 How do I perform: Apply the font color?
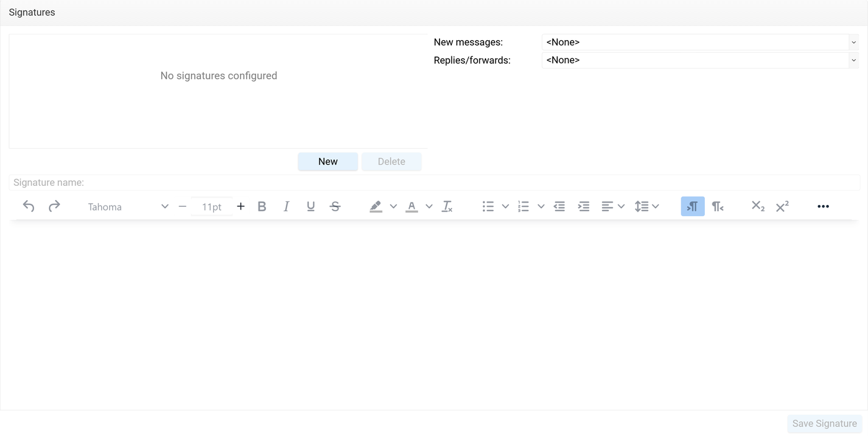click(412, 206)
